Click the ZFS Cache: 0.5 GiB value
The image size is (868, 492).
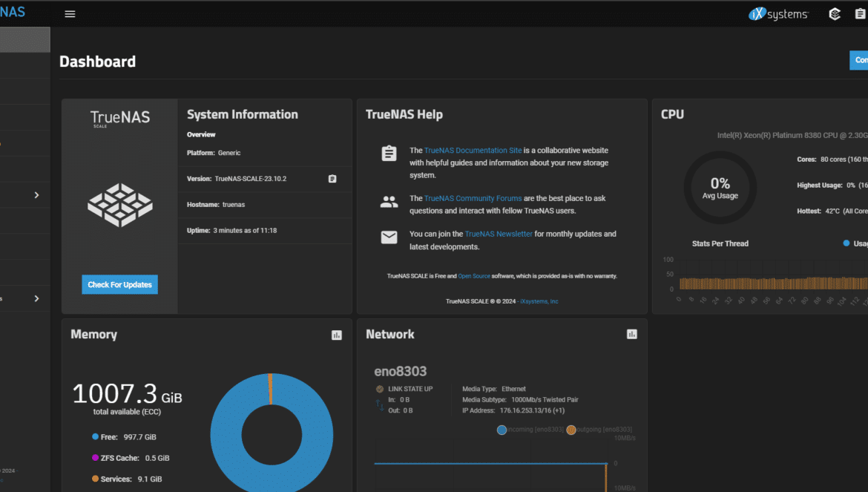coord(135,459)
